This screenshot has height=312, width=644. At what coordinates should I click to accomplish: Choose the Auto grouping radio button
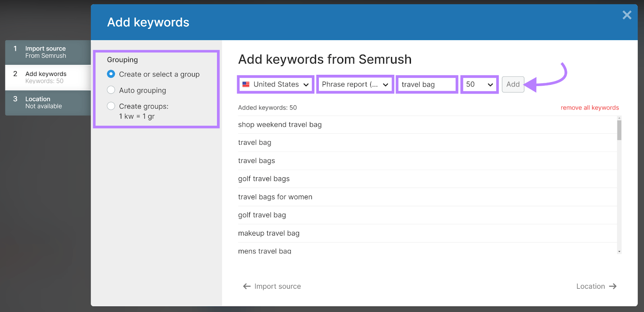click(x=111, y=90)
